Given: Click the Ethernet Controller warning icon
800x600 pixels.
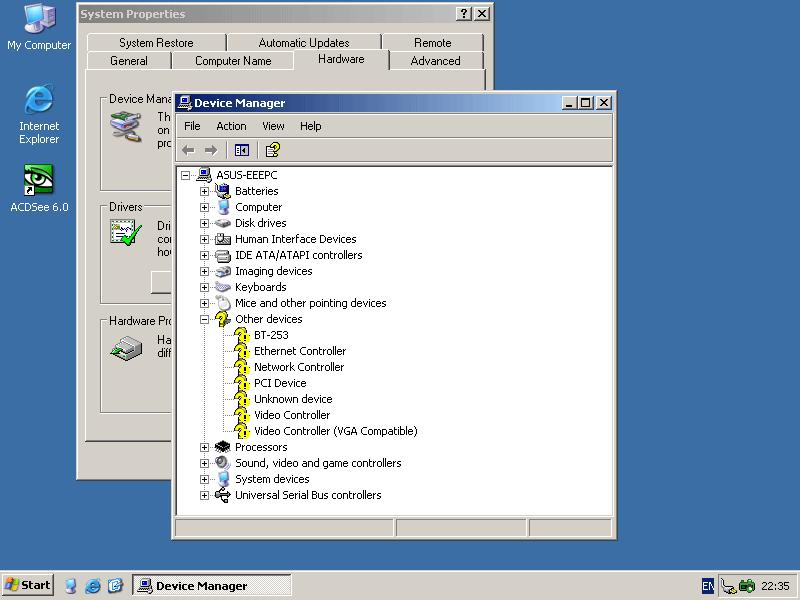Looking at the screenshot, I should (x=242, y=351).
